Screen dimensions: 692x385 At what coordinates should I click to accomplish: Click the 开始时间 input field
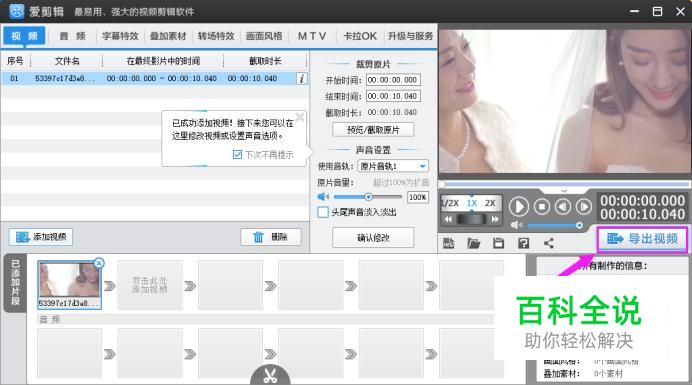pyautogui.click(x=393, y=80)
